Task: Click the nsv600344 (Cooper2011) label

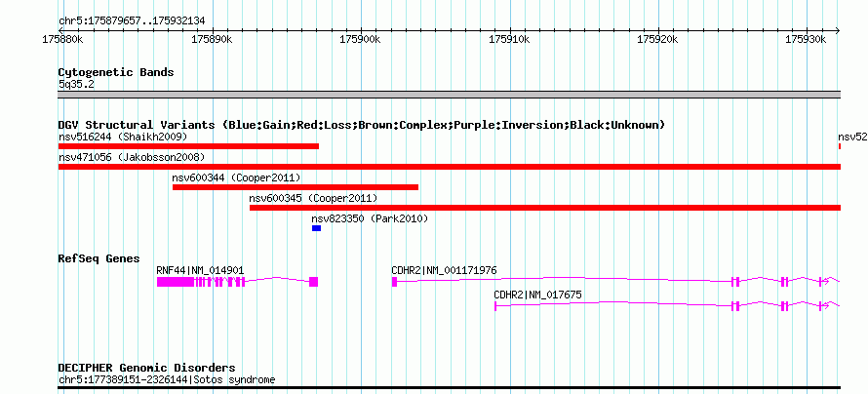Action: click(x=236, y=177)
